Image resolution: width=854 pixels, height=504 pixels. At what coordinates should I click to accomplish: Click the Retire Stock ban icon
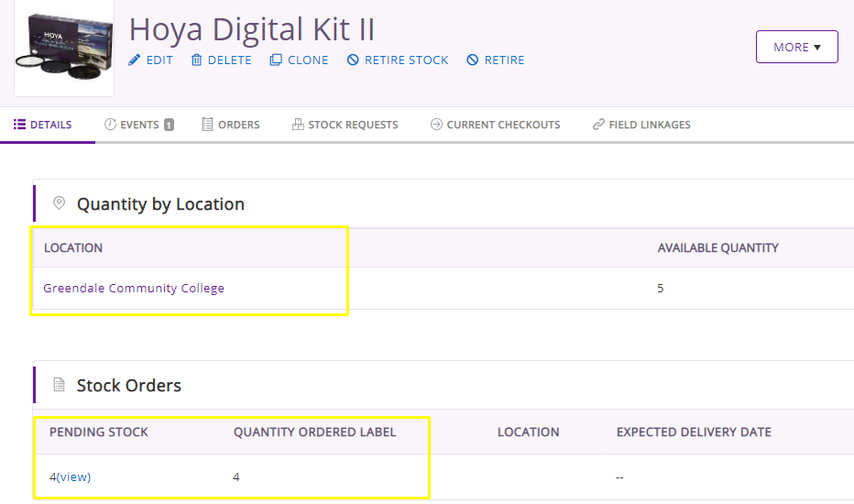point(353,60)
